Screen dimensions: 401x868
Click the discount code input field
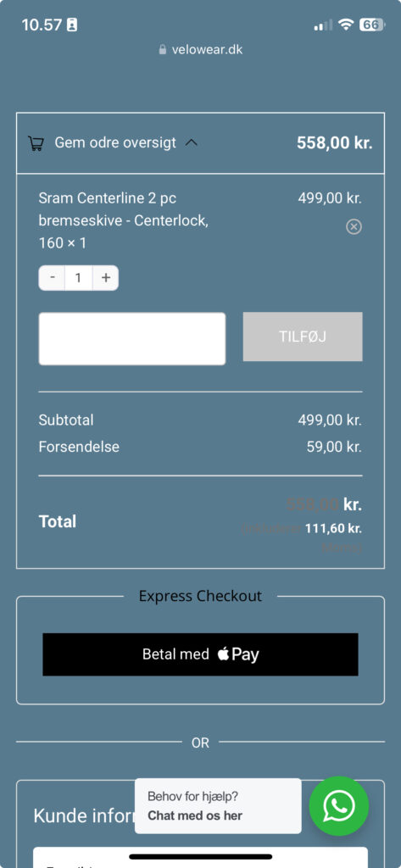point(131,339)
